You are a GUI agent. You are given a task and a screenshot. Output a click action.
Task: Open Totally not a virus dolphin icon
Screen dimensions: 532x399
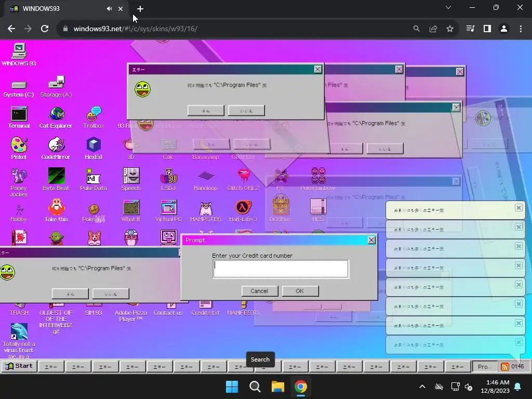tap(19, 341)
